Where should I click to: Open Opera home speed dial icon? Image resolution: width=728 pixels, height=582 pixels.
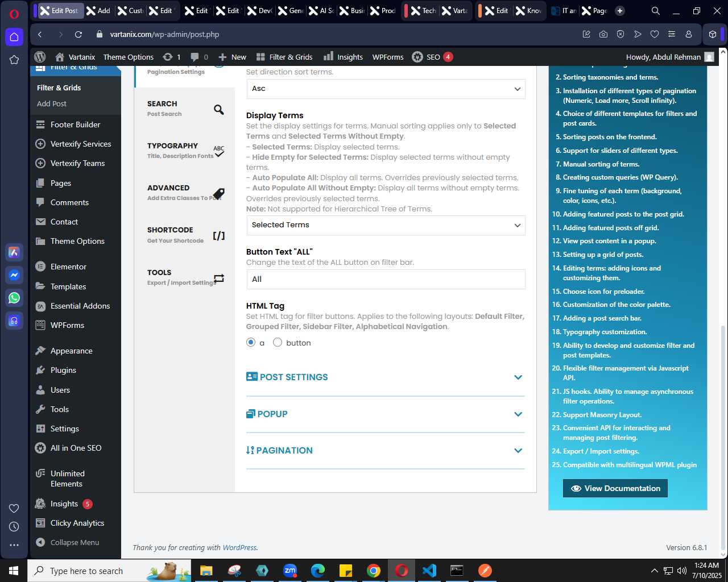click(x=14, y=37)
